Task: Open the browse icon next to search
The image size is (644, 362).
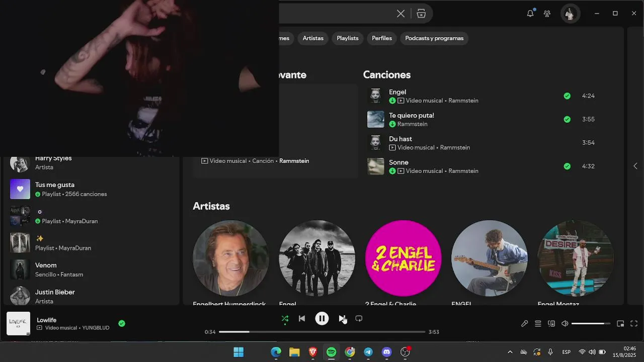Action: [422, 14]
